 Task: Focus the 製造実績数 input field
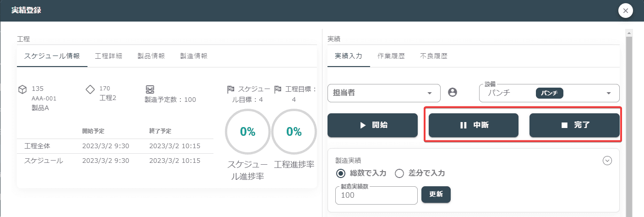pos(377,195)
